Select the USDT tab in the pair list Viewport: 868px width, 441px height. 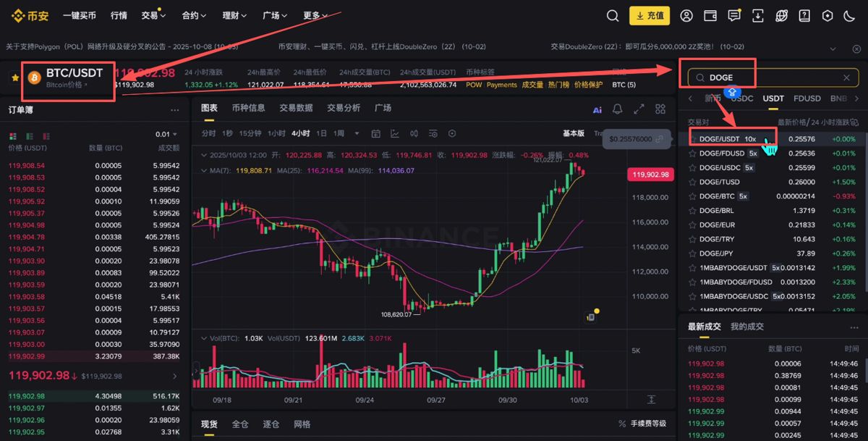tap(773, 98)
